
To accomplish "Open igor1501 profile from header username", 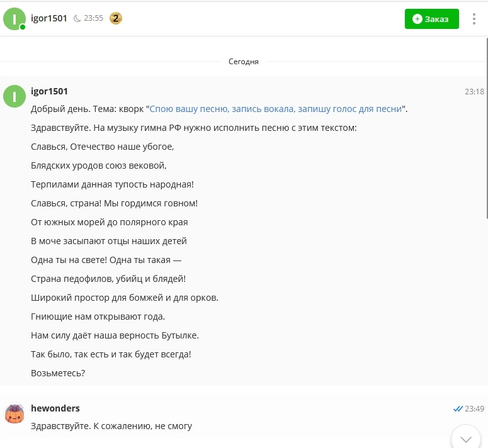I will pyautogui.click(x=49, y=18).
